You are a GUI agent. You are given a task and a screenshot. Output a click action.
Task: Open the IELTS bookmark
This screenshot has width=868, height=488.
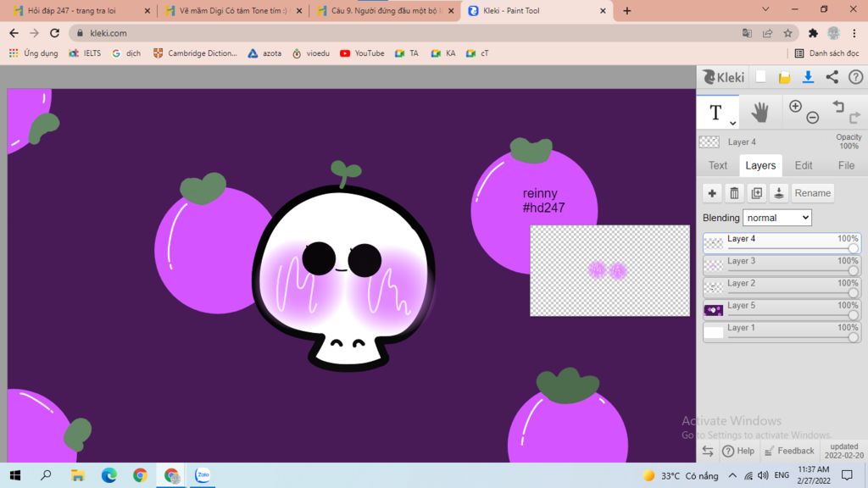tap(85, 53)
